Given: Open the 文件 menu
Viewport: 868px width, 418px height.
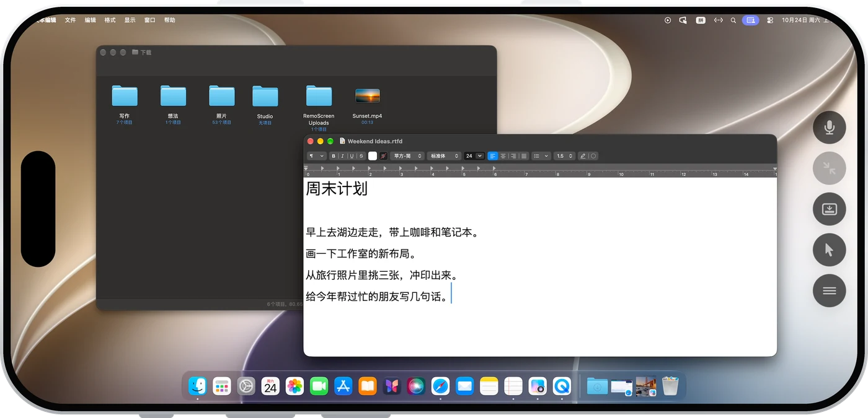Looking at the screenshot, I should (71, 20).
